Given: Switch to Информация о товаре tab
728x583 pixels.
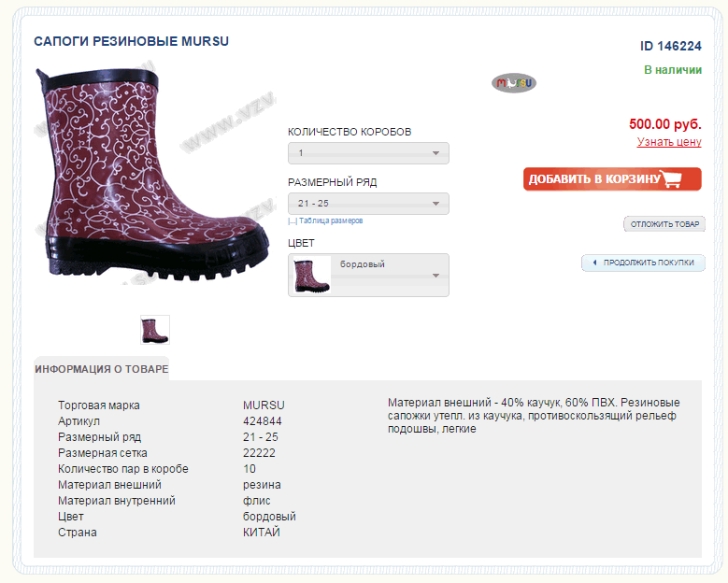Looking at the screenshot, I should click(102, 369).
